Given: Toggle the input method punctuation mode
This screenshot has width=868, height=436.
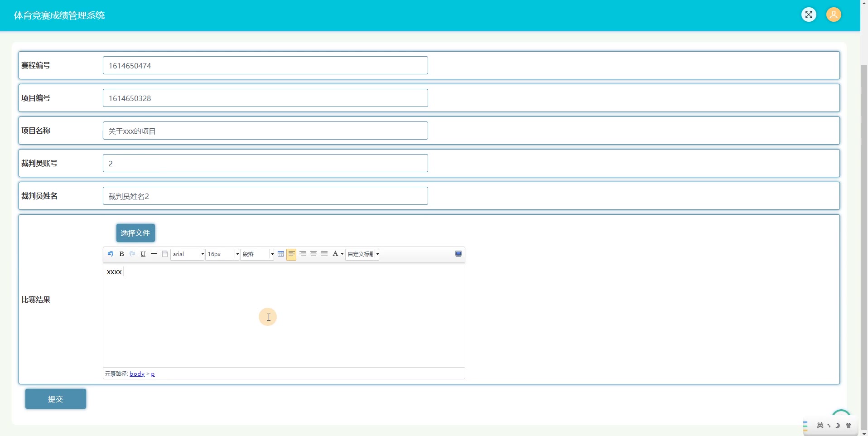Looking at the screenshot, I should [829, 426].
